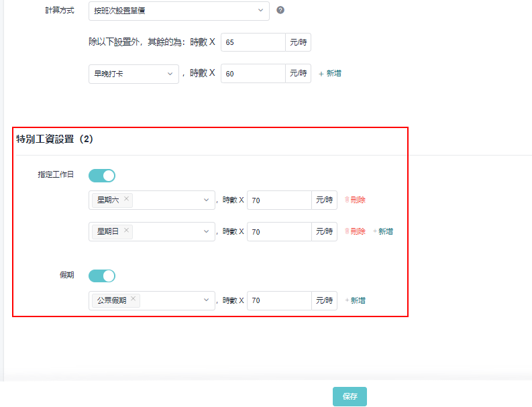Disable the 指定工作日 toggle
The width and height of the screenshot is (532, 407).
pos(102,176)
